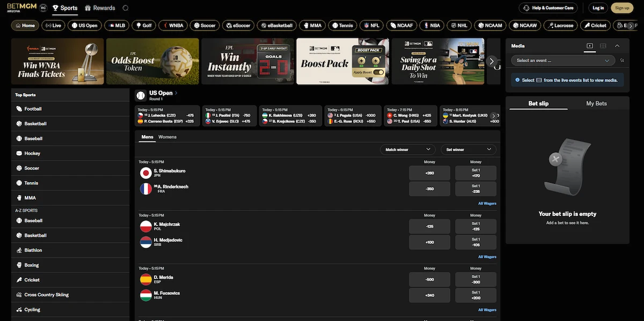This screenshot has height=321, width=644.
Task: Click Basketball icon in Top Sports
Action: [19, 124]
